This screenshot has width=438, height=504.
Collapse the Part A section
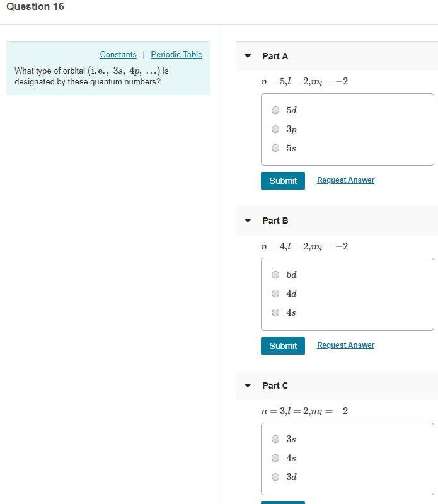click(x=248, y=56)
